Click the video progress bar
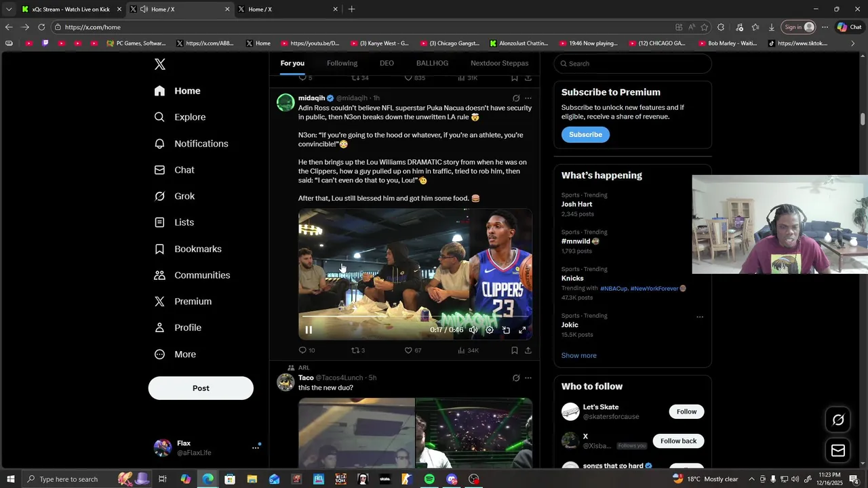Image resolution: width=868 pixels, height=488 pixels. [x=415, y=317]
